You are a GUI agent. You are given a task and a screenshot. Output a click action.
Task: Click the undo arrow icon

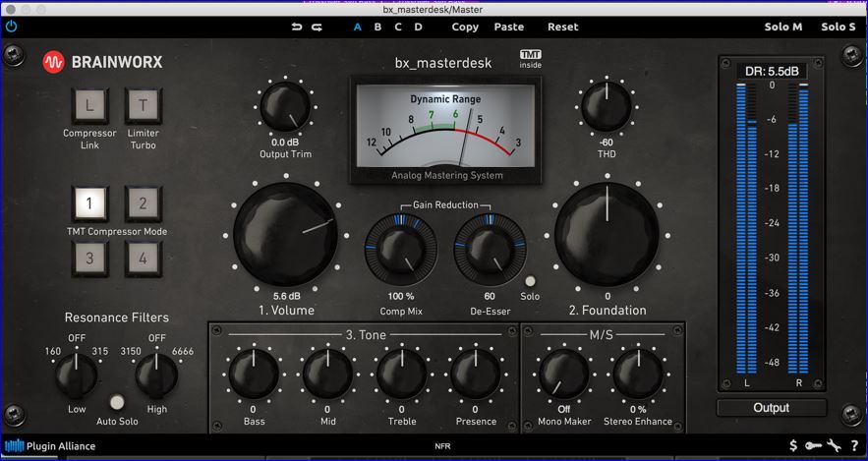(297, 27)
